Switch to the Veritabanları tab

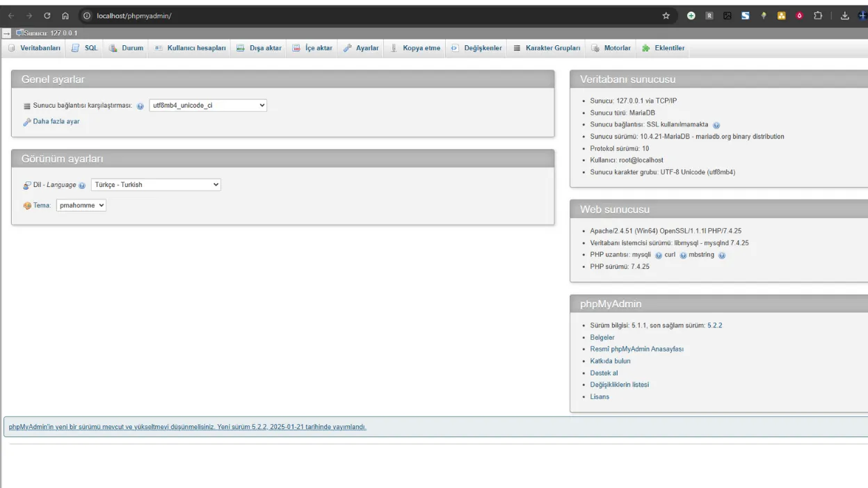coord(35,48)
